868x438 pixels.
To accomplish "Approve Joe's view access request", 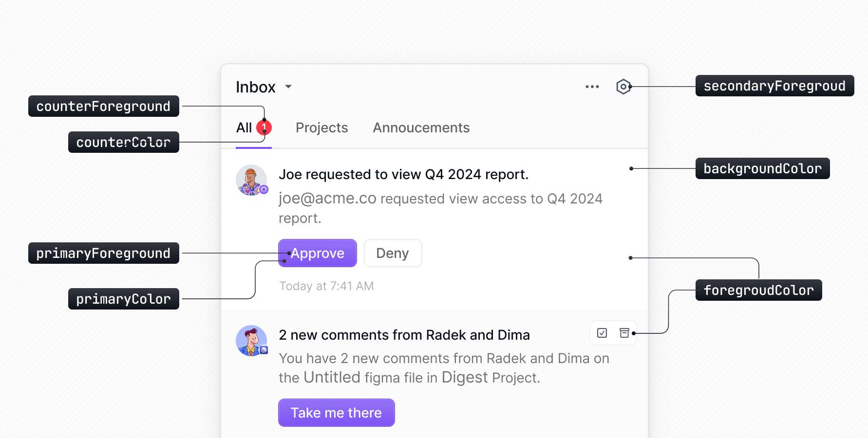I will coord(317,253).
